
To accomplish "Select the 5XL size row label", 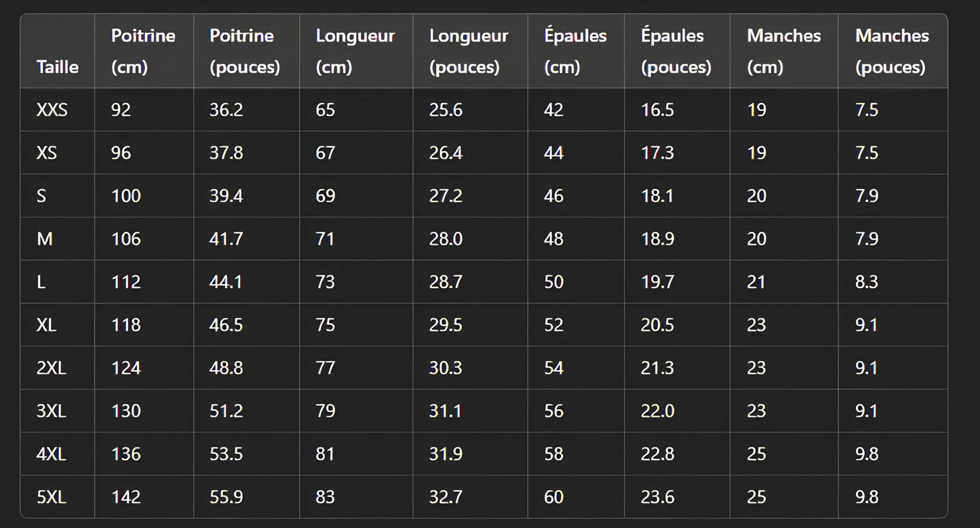I will (52, 497).
